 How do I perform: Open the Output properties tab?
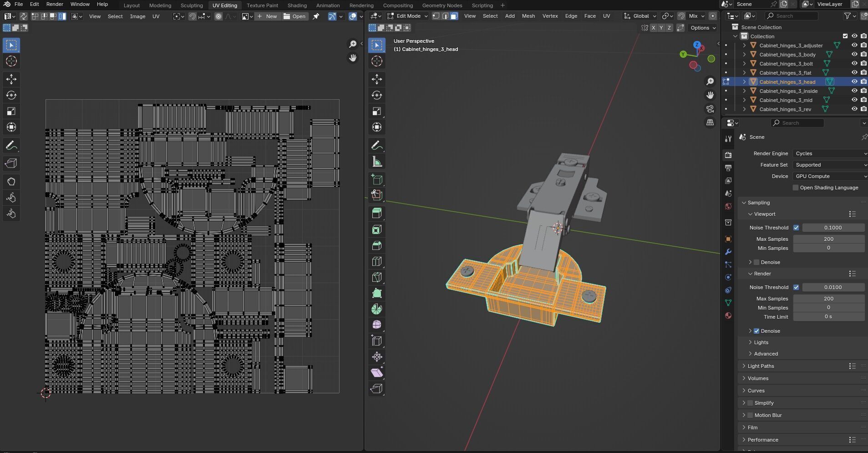pos(728,168)
